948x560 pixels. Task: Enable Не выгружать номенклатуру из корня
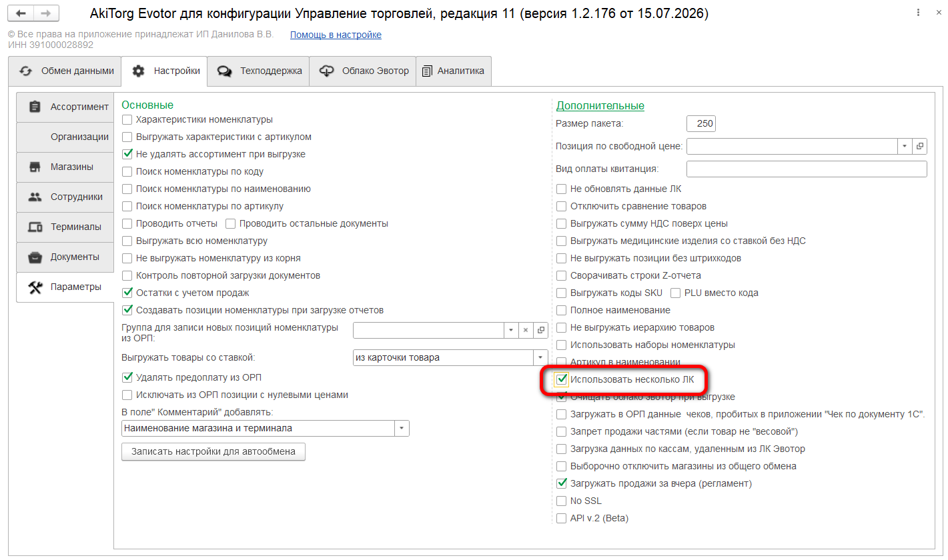tap(127, 259)
